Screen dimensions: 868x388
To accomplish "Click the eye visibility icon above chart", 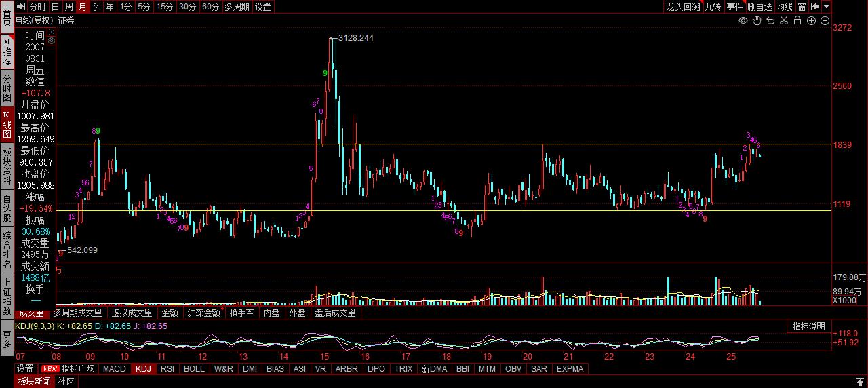I will 743,21.
